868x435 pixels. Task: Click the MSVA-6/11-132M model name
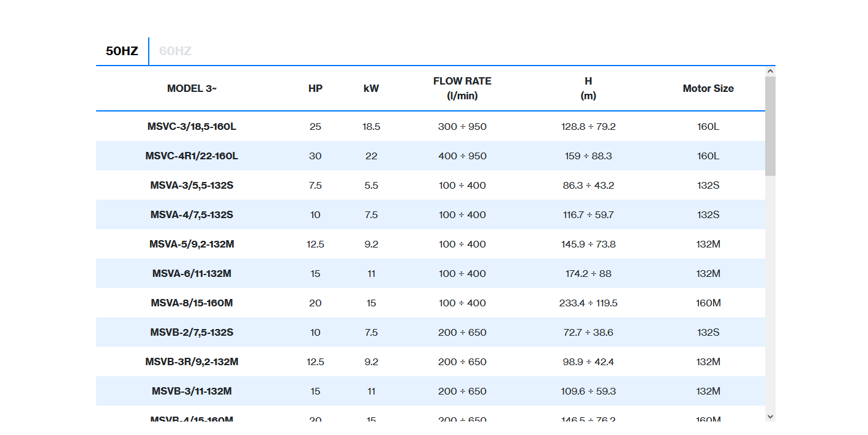[x=192, y=274]
